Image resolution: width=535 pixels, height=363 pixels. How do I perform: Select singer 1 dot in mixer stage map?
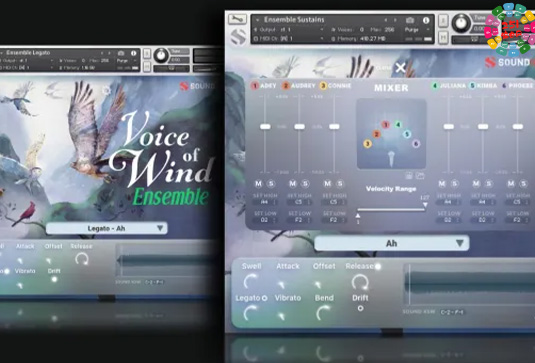click(386, 125)
